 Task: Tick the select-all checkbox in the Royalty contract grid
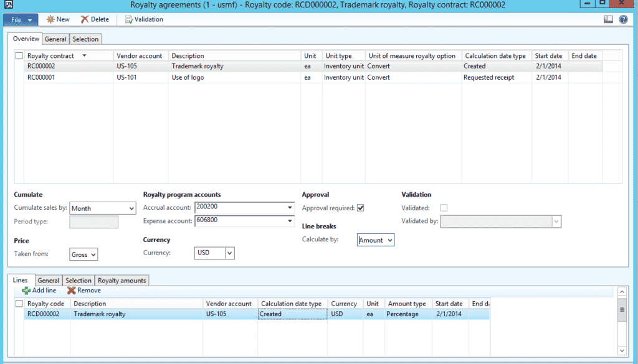click(x=19, y=55)
